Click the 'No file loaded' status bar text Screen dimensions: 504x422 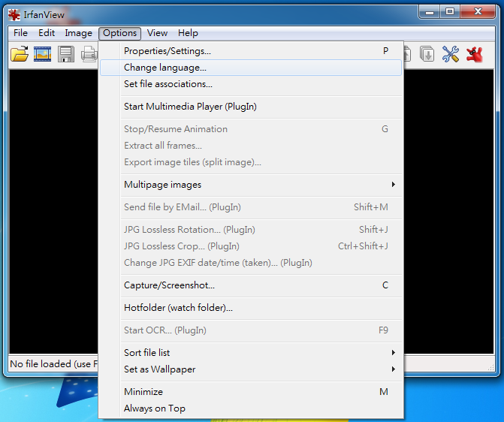(53, 364)
